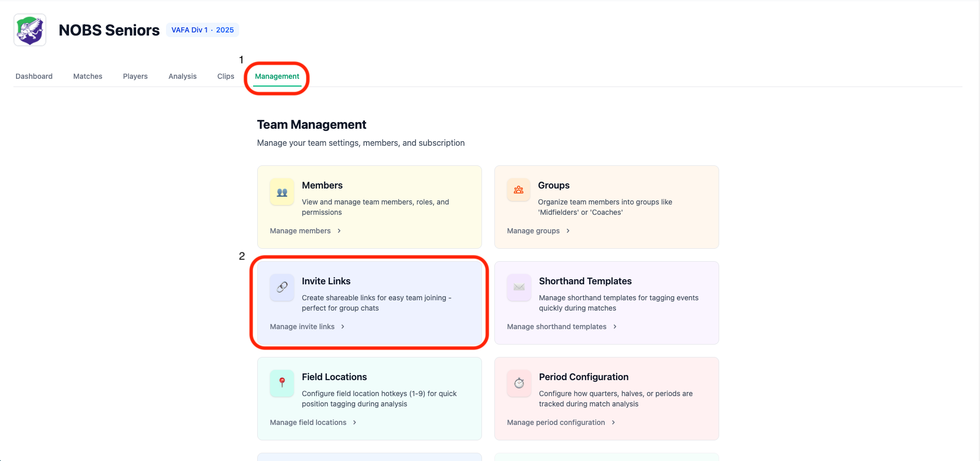
Task: Open the Manage members link
Action: [x=301, y=231]
